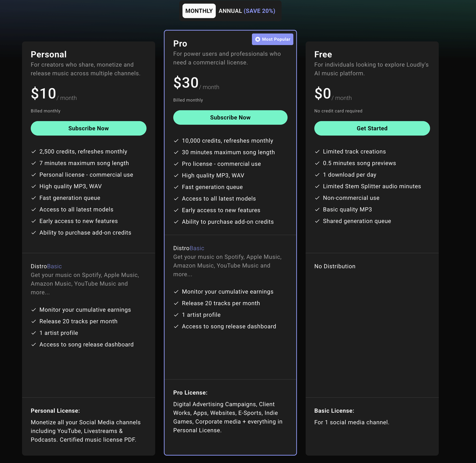The height and width of the screenshot is (463, 476).
Task: Click the 'Personal License:' heading
Action: pyautogui.click(x=55, y=411)
